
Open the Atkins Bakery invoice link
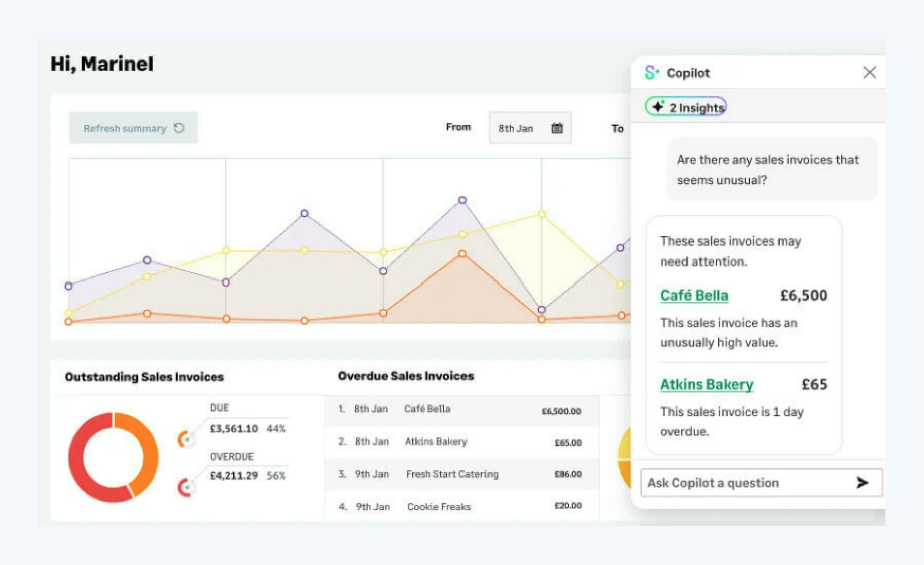click(x=707, y=384)
